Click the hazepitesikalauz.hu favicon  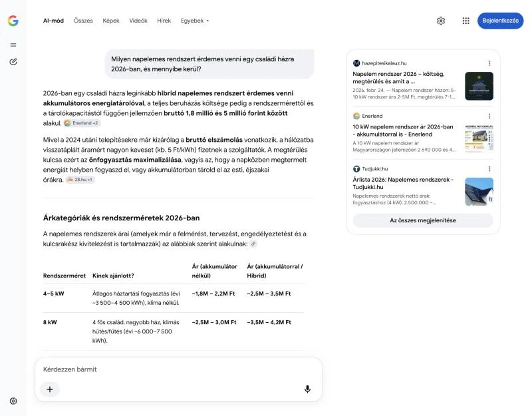pyautogui.click(x=356, y=63)
